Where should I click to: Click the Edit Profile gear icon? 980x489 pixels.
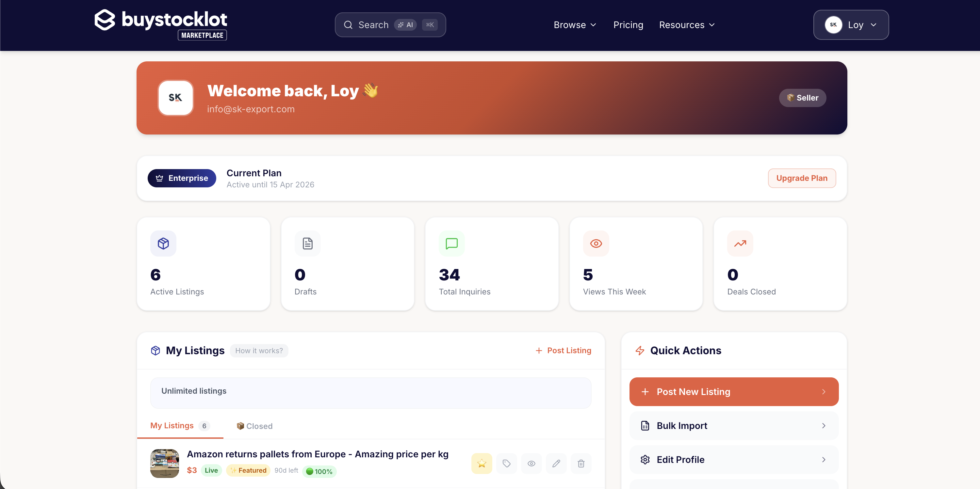[645, 459]
